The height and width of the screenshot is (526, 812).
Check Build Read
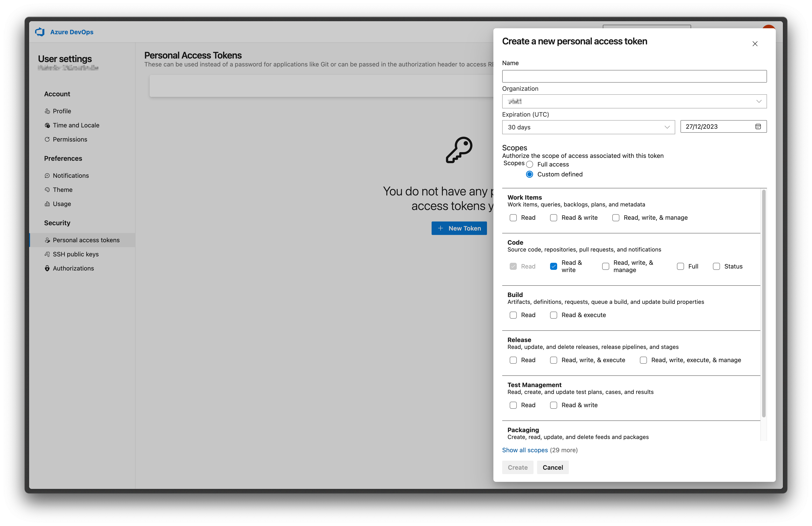tap(513, 315)
